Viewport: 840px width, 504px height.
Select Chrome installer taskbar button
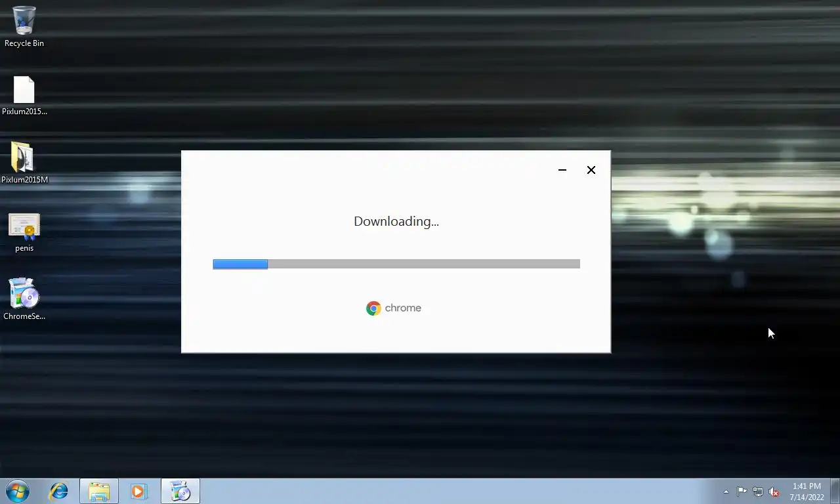pos(180,491)
